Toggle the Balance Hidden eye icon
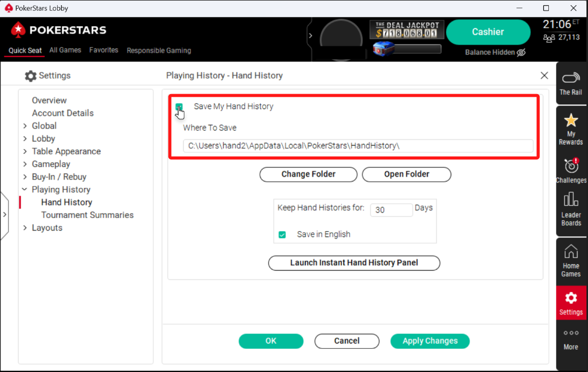 pos(521,52)
